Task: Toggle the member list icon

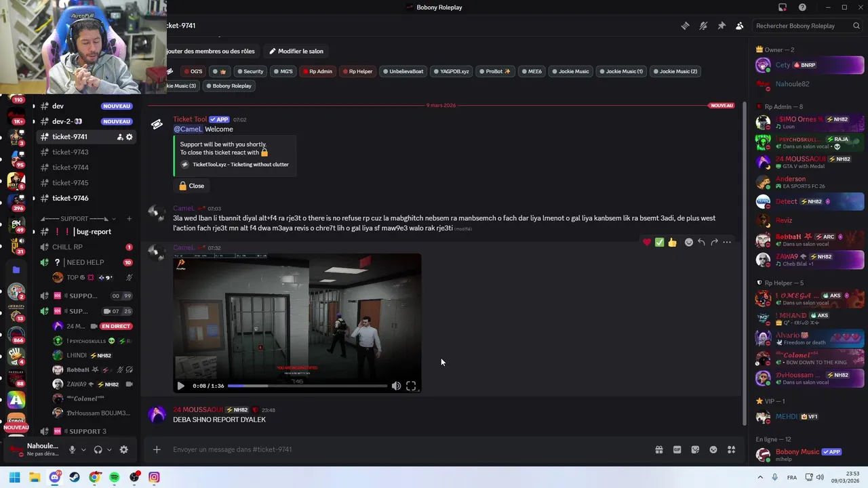Action: tap(739, 26)
